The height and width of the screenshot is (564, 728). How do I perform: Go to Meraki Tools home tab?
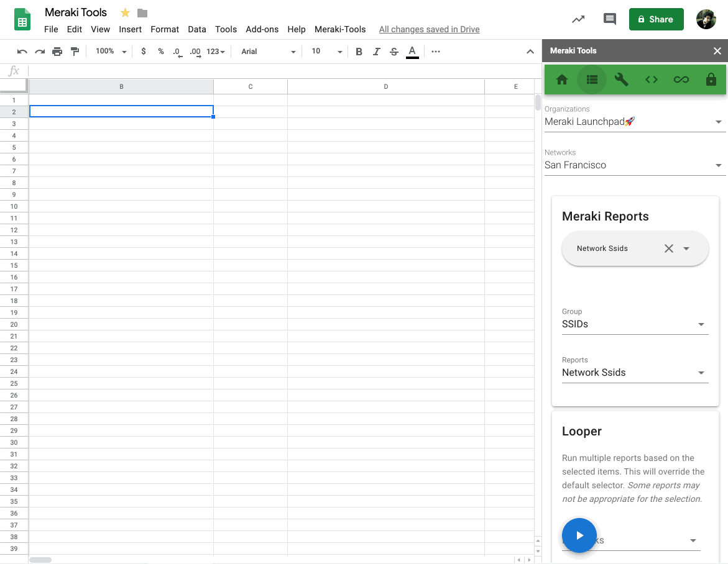562,80
